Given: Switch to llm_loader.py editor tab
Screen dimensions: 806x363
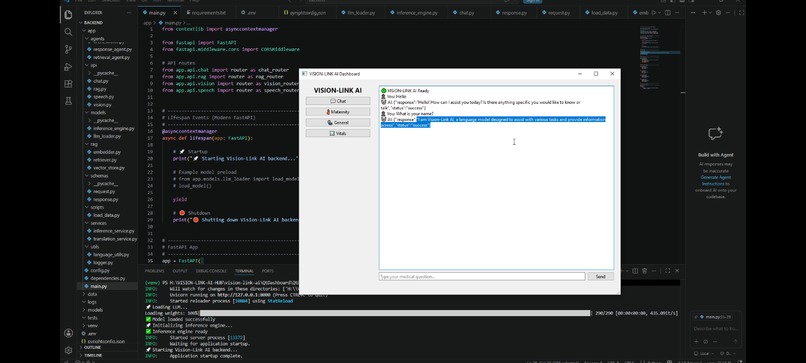Looking at the screenshot, I should [x=362, y=12].
